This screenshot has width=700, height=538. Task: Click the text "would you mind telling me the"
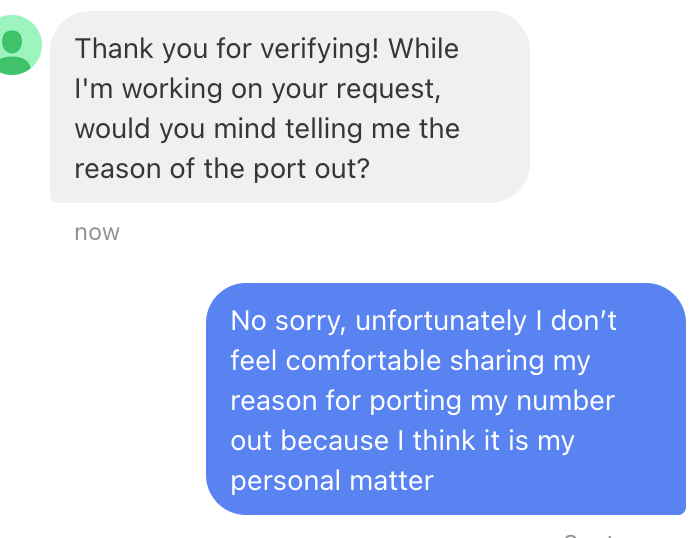pos(266,128)
